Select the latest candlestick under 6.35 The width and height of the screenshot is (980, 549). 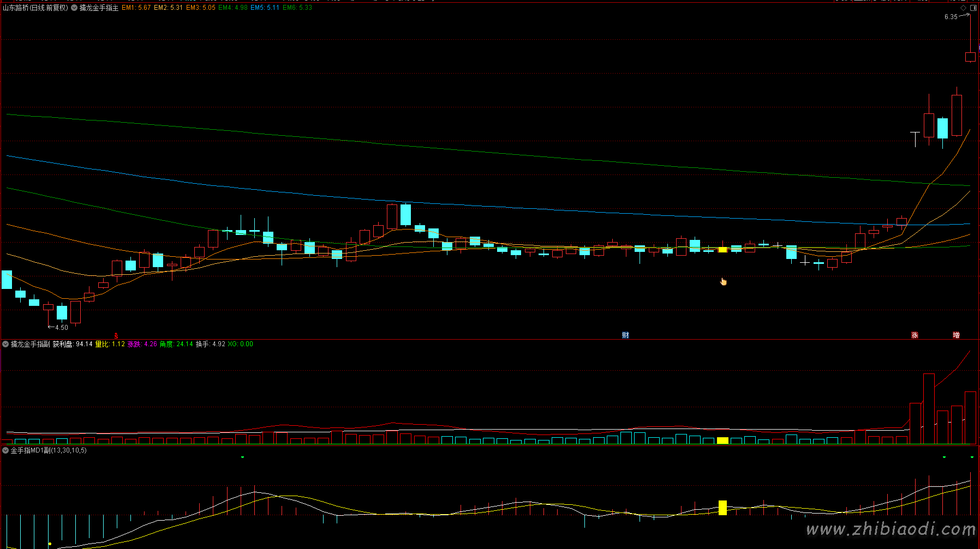coord(970,57)
